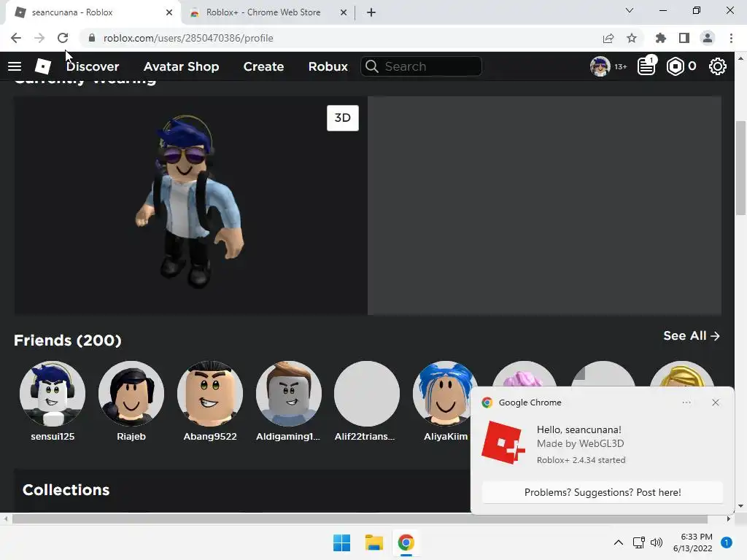Open friend sensui125's profile
Screen dimensions: 747x560
53,401
